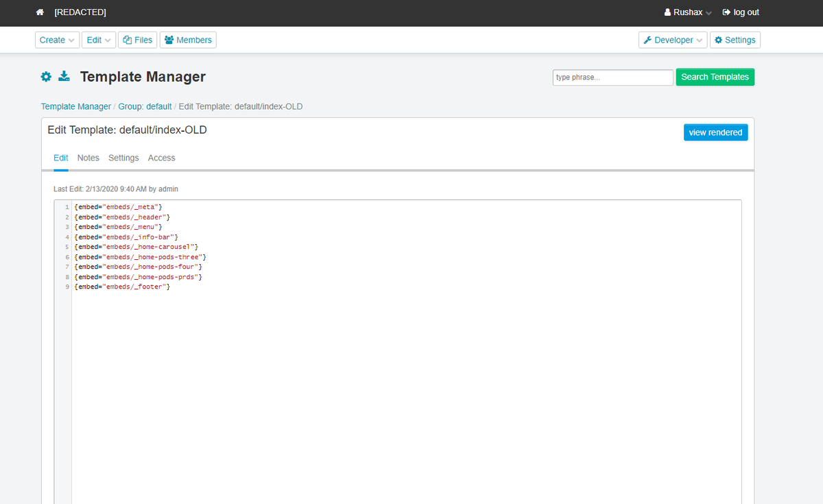Open Settings in the top toolbar
This screenshot has height=504, width=823.
tap(735, 40)
